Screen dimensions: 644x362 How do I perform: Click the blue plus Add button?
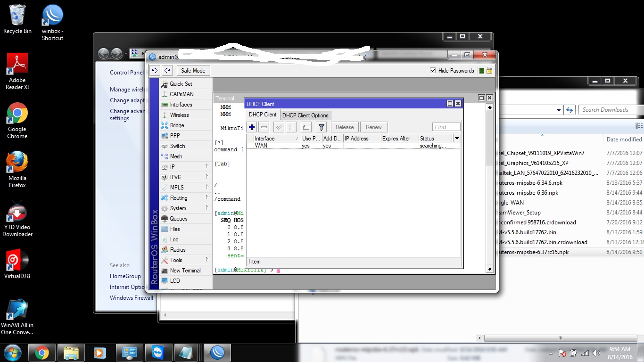pos(252,127)
